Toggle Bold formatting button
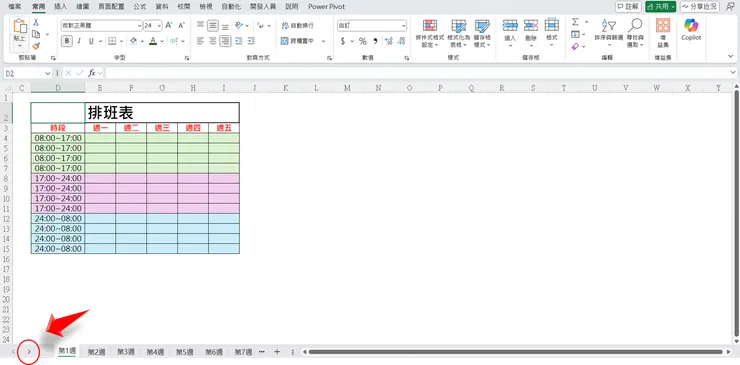740x365 pixels. (x=67, y=42)
